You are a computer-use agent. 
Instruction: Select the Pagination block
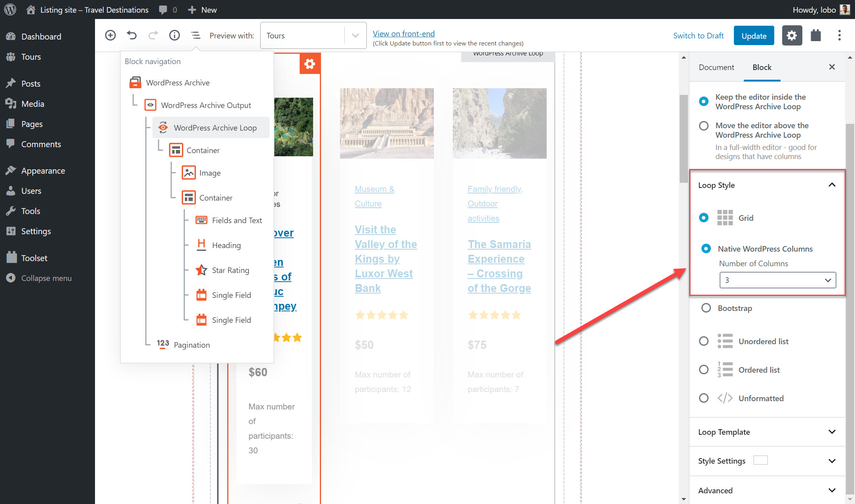(183, 345)
